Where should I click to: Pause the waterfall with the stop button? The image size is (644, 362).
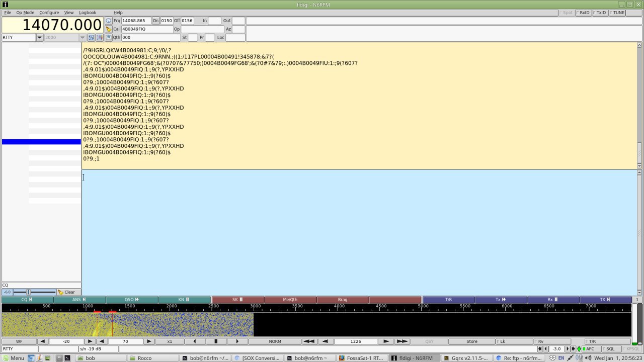[216, 341]
